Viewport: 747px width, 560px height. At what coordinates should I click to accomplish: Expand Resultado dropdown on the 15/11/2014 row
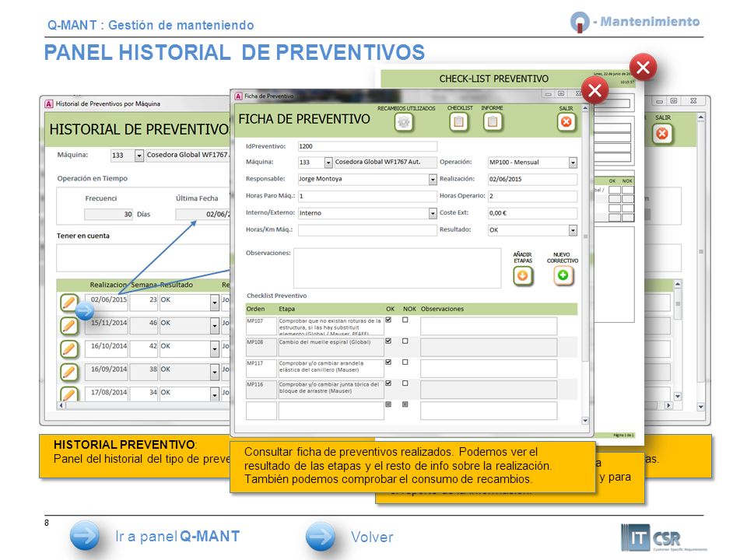[215, 326]
